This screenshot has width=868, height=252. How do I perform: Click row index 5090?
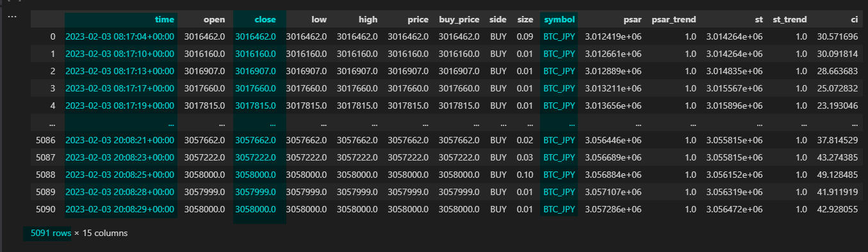coord(46,209)
